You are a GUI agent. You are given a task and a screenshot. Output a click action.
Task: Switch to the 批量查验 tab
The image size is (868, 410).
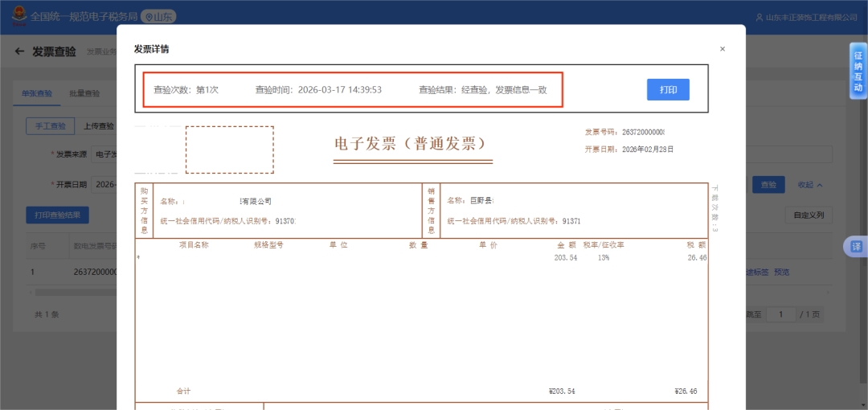pyautogui.click(x=84, y=93)
